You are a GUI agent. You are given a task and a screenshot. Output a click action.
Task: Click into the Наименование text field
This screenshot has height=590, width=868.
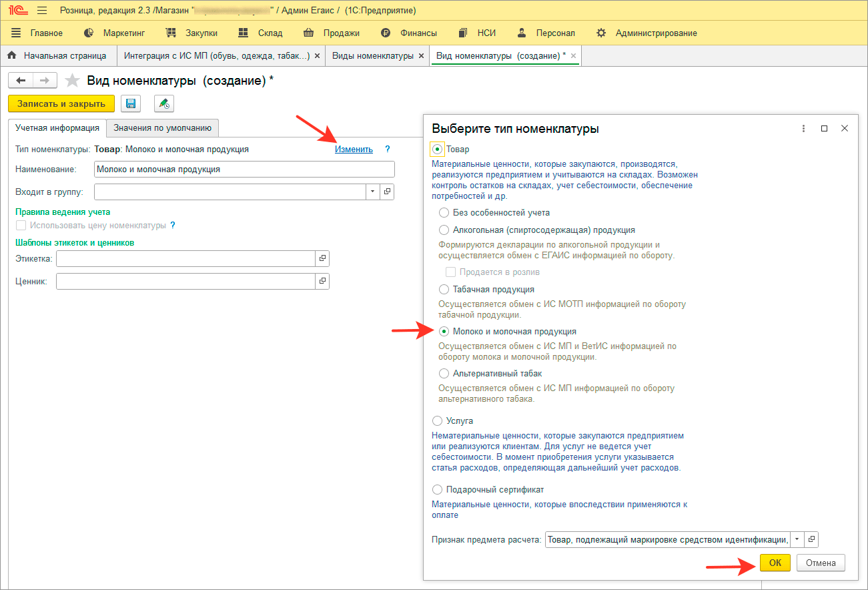click(x=245, y=170)
